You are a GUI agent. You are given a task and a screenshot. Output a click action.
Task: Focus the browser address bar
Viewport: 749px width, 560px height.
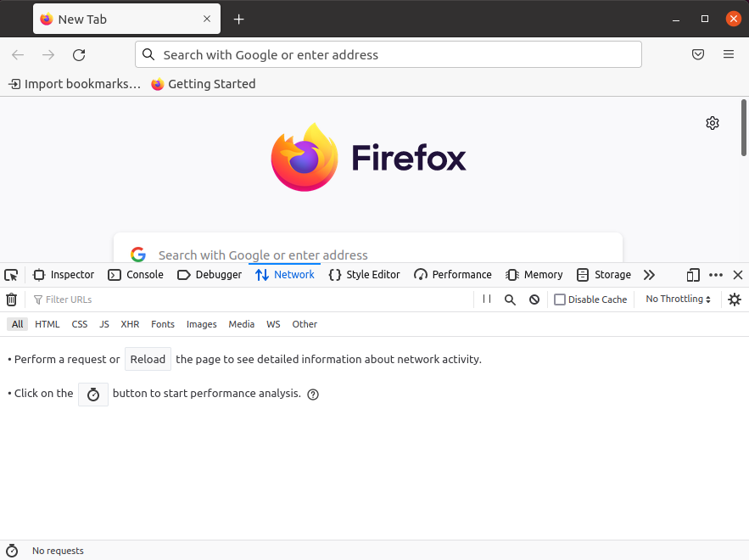click(x=388, y=54)
